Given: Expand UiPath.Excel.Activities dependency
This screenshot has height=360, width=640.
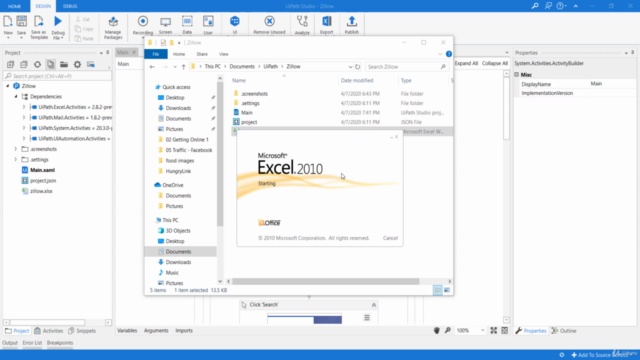Looking at the screenshot, I should tap(24, 107).
